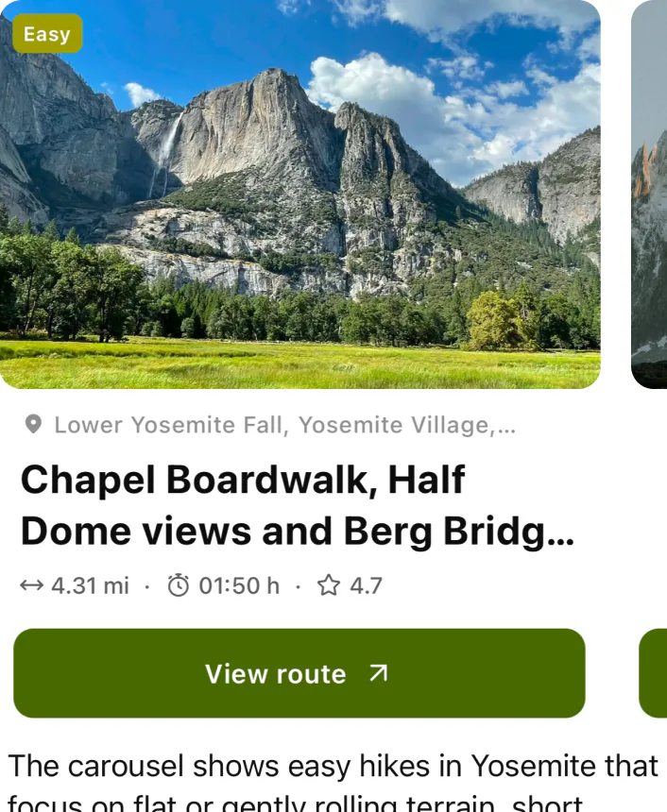Click the 4.7 rating value
This screenshot has width=667, height=812.
(368, 584)
